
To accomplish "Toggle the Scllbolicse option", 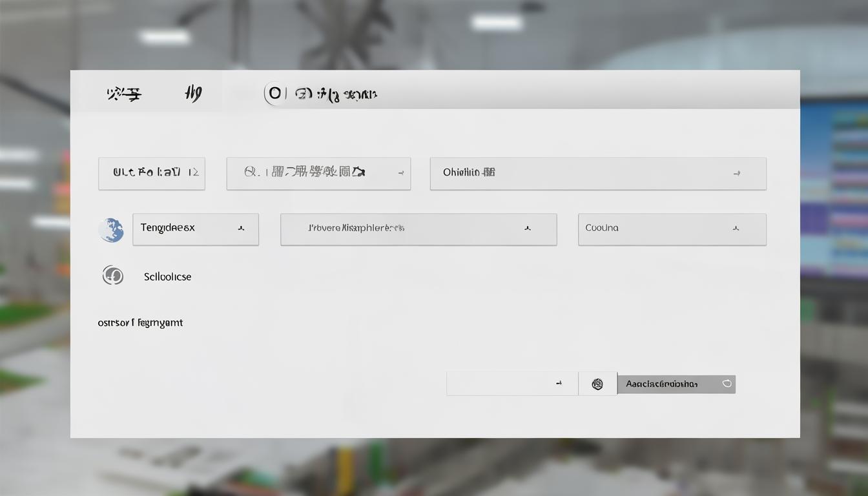I will click(167, 276).
